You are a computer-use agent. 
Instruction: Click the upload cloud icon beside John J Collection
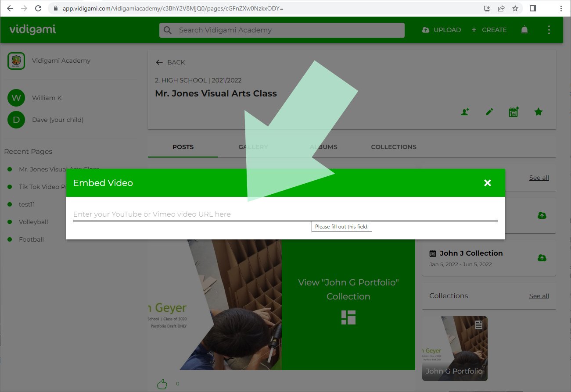click(x=542, y=258)
